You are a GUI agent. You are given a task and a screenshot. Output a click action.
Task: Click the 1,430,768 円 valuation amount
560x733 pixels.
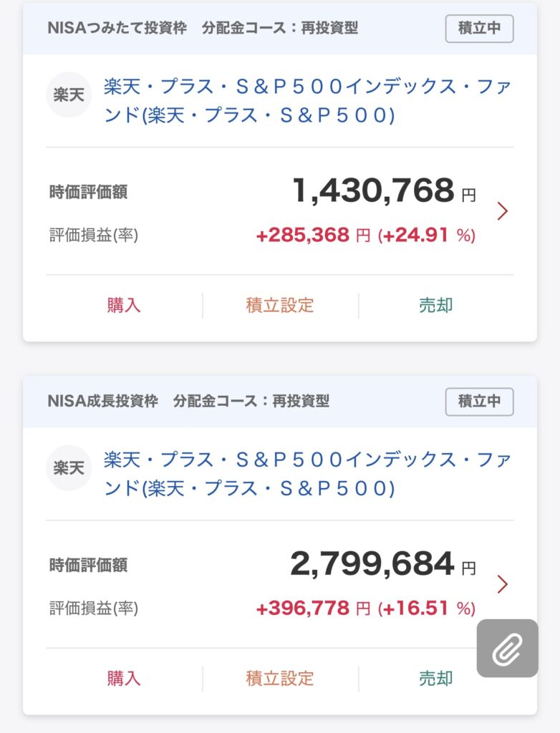point(373,191)
